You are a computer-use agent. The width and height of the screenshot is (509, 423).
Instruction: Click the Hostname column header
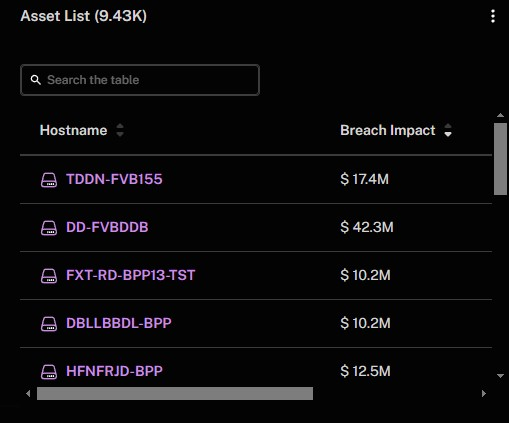pos(73,130)
